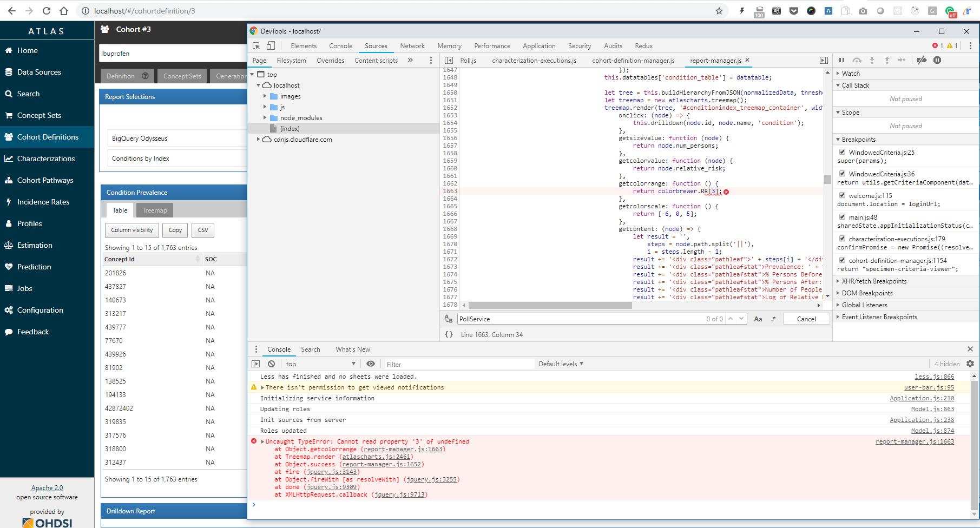Screen dimensions: 980x528
Task: Deactivate all breakpoints
Action: pos(922,60)
